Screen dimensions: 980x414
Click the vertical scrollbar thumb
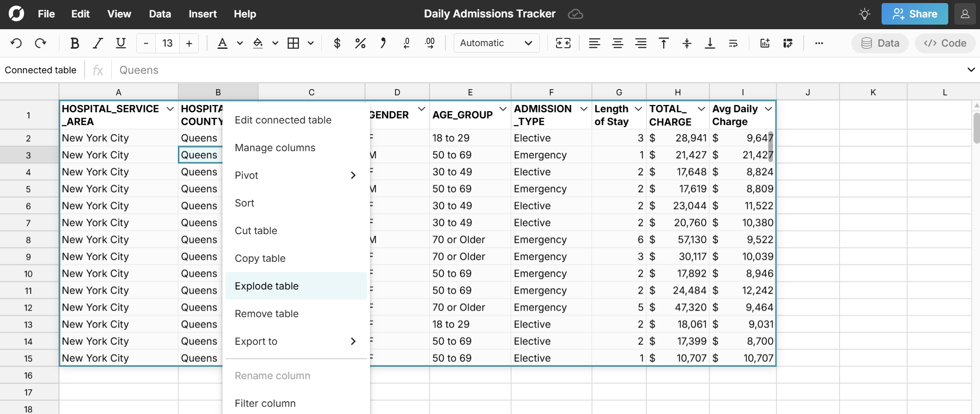(x=976, y=128)
